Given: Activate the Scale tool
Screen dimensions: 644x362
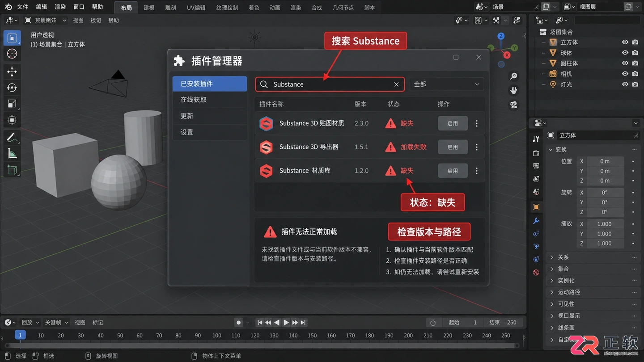Looking at the screenshot, I should [x=12, y=104].
